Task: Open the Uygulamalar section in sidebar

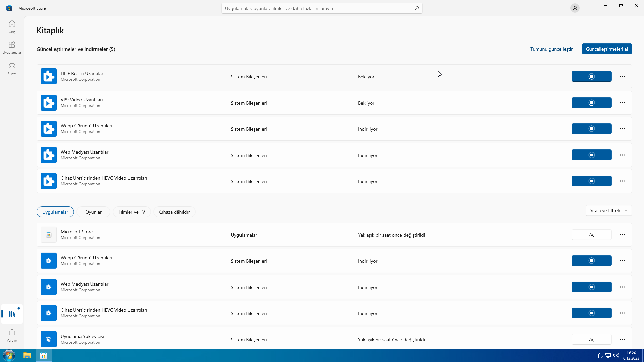Action: (12, 48)
